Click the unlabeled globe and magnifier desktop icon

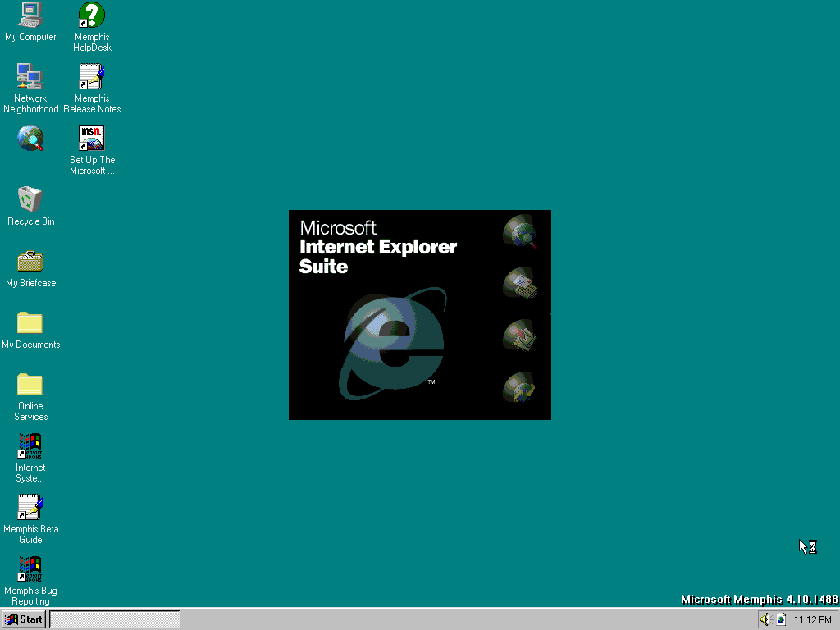click(x=30, y=139)
